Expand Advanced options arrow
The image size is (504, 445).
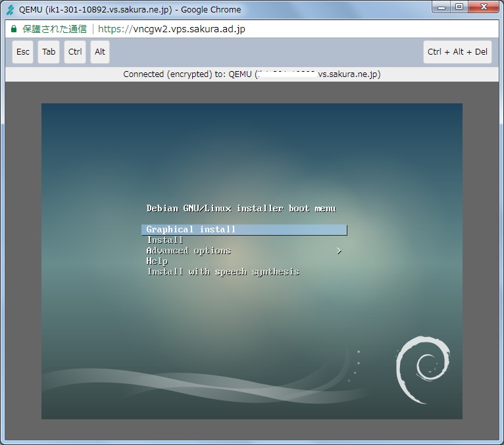pos(339,251)
